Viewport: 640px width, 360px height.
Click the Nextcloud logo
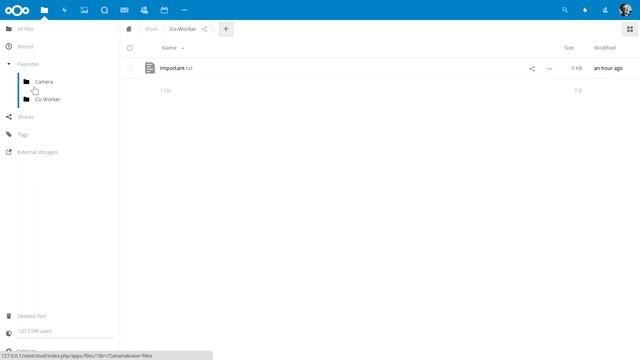point(17,10)
